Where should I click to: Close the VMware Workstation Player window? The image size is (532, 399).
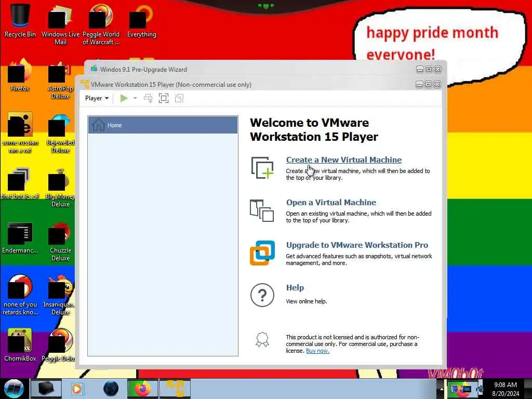coord(437,85)
